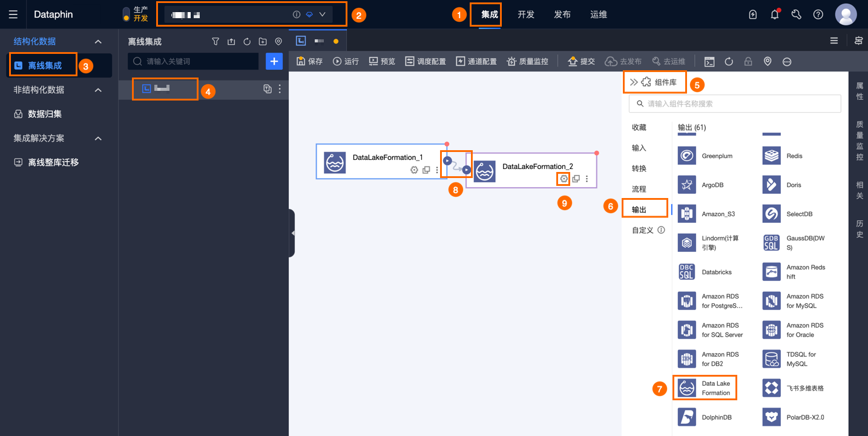Viewport: 868px width, 436px height.
Task: Select the Greenplum output component
Action: point(706,156)
